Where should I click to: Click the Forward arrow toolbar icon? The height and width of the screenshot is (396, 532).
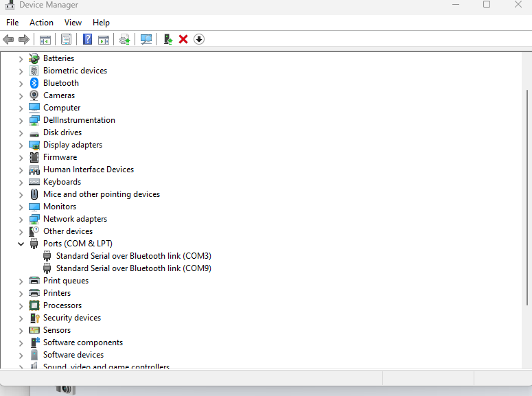pyautogui.click(x=24, y=39)
